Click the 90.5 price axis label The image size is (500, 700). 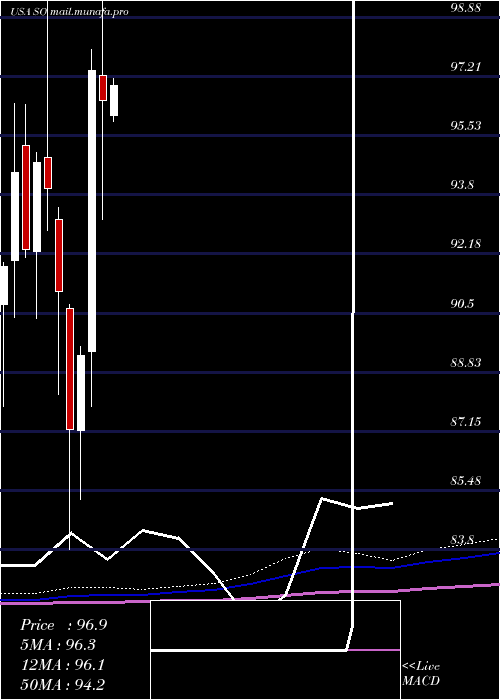462,304
